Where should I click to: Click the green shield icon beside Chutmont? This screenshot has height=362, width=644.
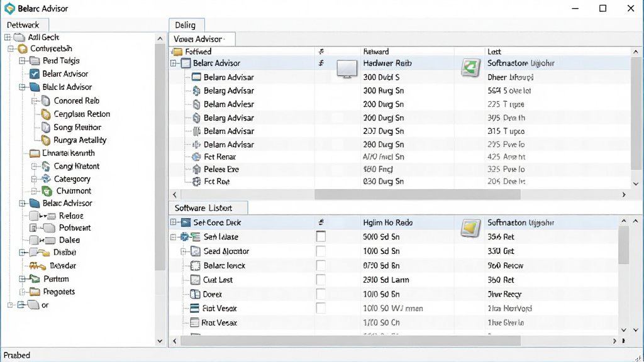click(x=47, y=191)
